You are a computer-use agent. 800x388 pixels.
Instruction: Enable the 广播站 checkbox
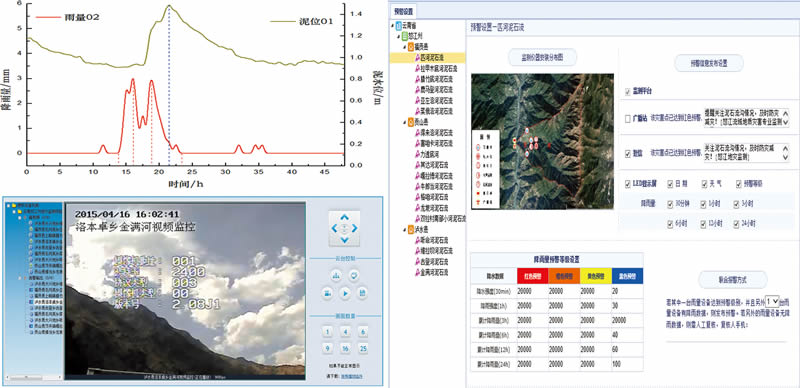coord(628,118)
